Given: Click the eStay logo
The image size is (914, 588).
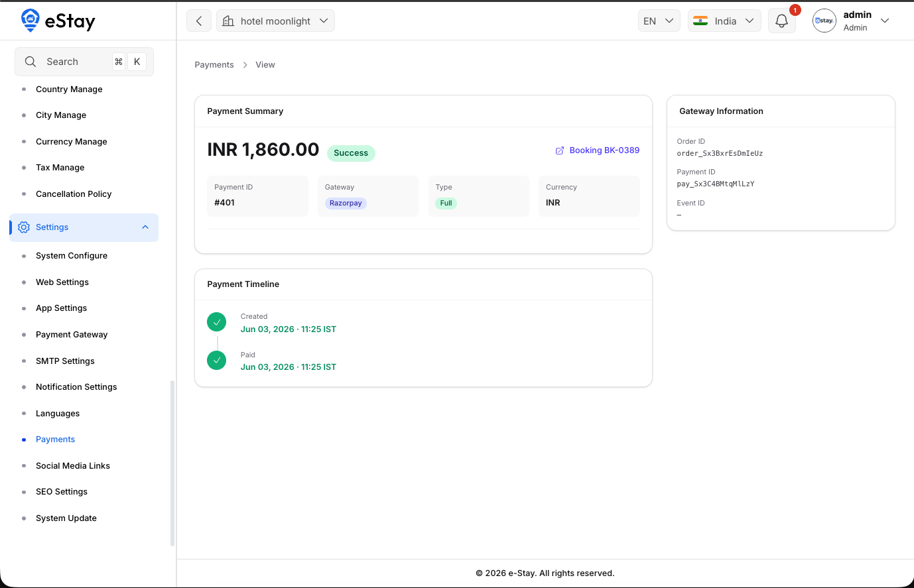Looking at the screenshot, I should [x=58, y=21].
